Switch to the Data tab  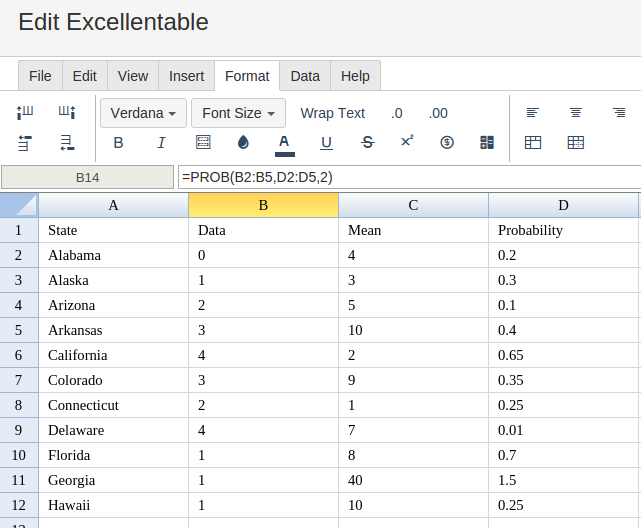[305, 76]
